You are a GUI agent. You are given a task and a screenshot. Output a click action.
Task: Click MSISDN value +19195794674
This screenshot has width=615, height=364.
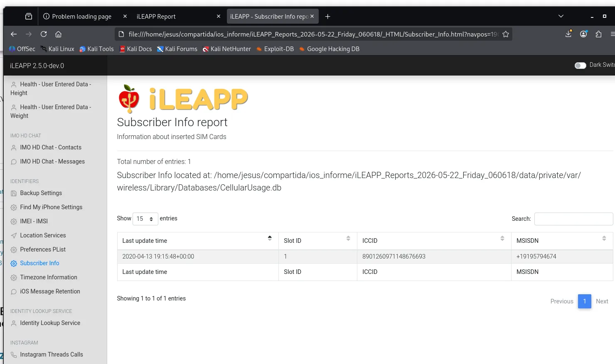[x=536, y=257]
